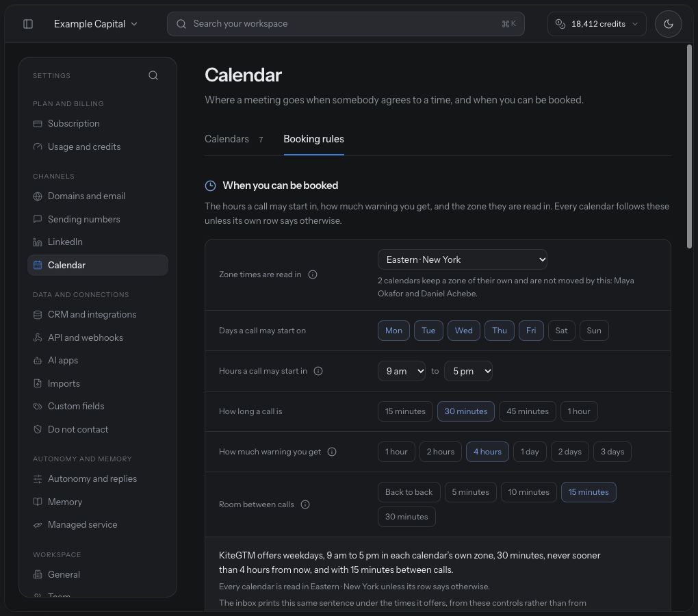Click info icon beside How much warning you get
The image size is (698, 616).
coord(332,452)
